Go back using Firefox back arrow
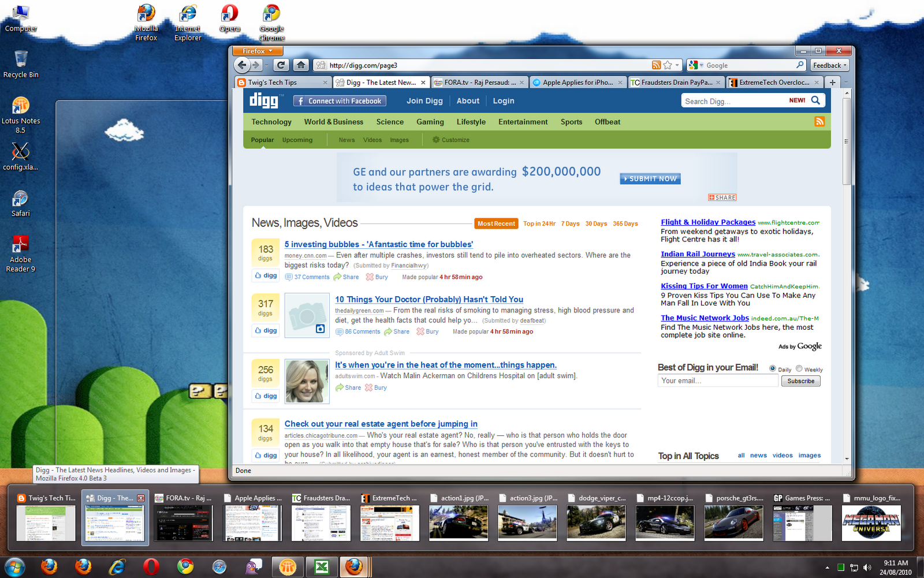Image resolution: width=924 pixels, height=578 pixels. tap(243, 65)
